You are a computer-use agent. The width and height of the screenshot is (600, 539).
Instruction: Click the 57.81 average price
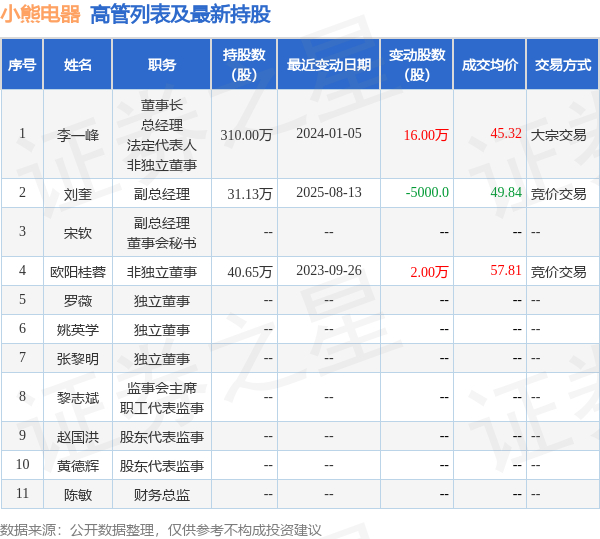[506, 270]
